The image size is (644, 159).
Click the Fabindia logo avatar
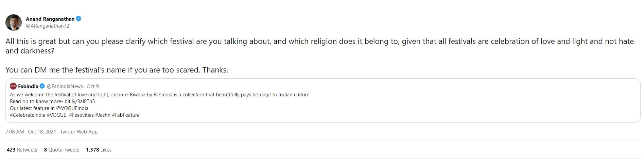click(13, 86)
